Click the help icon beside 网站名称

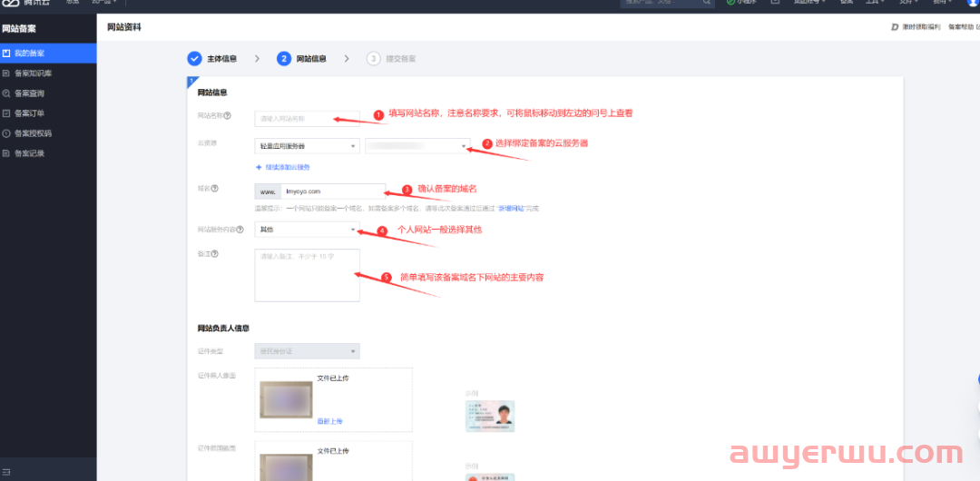tap(228, 116)
